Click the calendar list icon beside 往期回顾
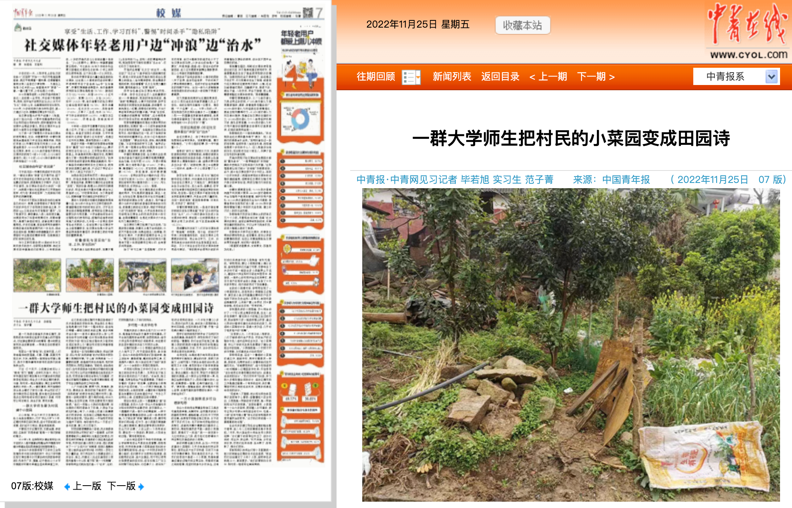Image resolution: width=792 pixels, height=508 pixels. [411, 77]
